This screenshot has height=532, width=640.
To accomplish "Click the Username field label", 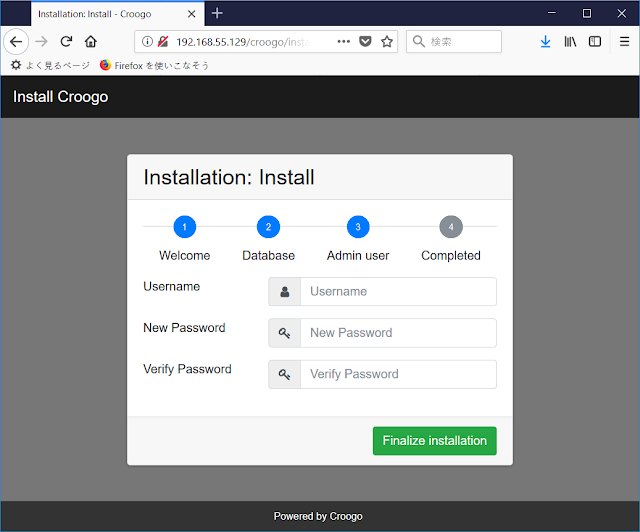I will tap(171, 287).
